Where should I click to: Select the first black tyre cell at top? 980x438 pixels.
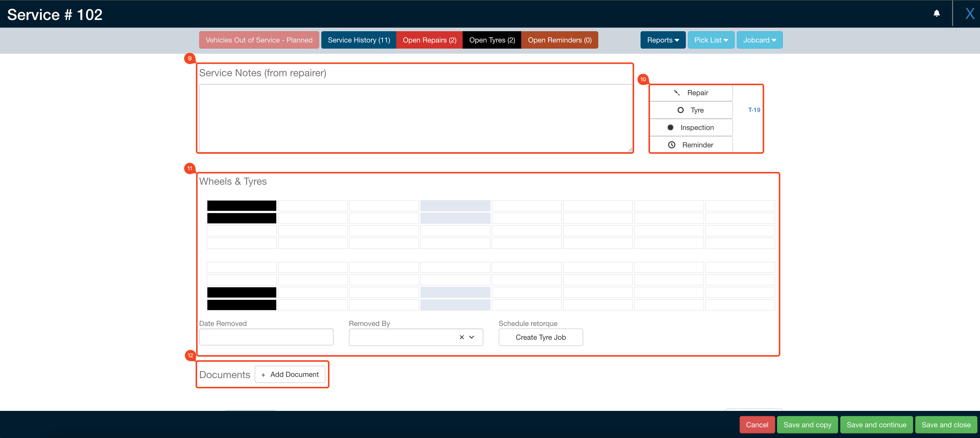[242, 206]
